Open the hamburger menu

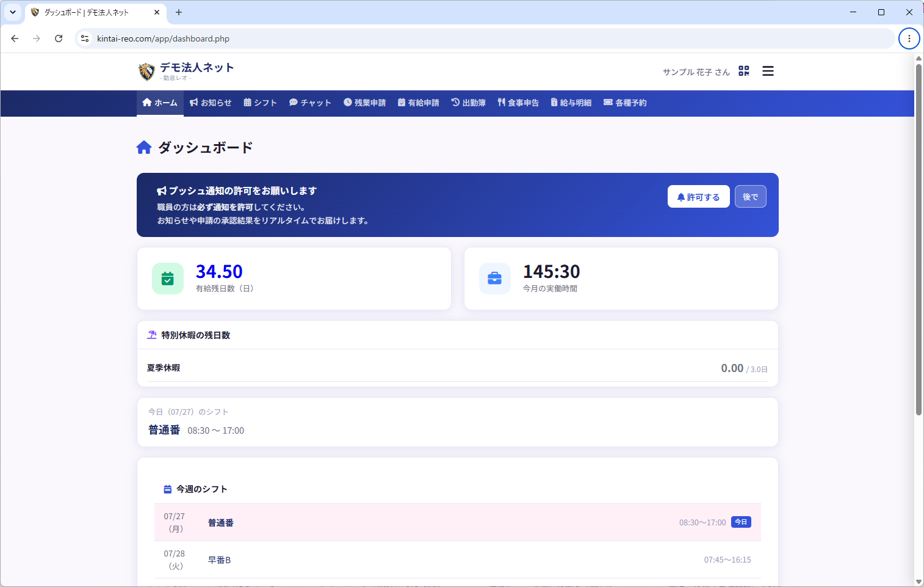(768, 71)
